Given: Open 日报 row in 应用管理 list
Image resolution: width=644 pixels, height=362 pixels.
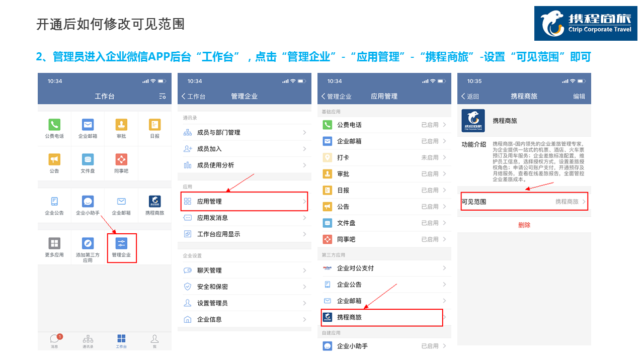Looking at the screenshot, I should pos(384,190).
